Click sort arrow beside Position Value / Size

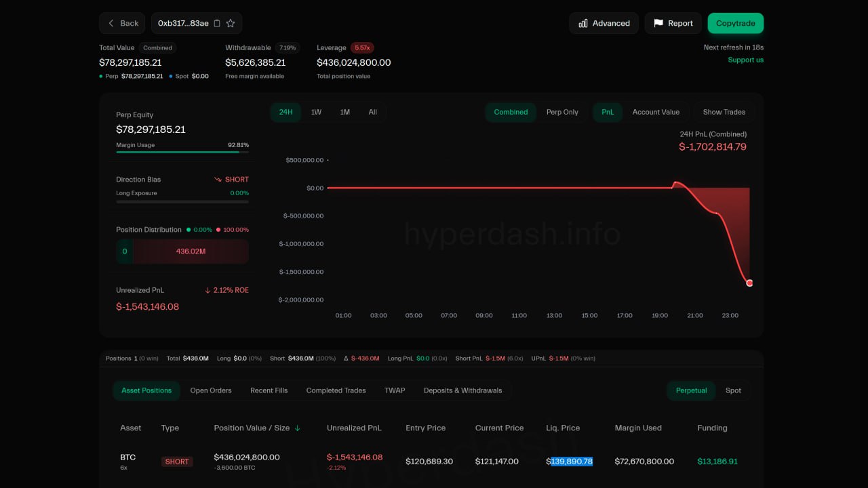pyautogui.click(x=297, y=428)
